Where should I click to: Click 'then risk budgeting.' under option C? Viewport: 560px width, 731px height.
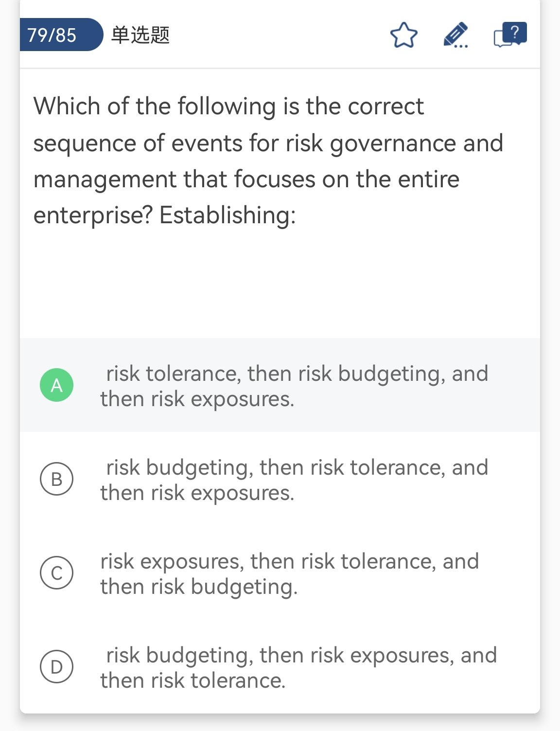point(199,587)
